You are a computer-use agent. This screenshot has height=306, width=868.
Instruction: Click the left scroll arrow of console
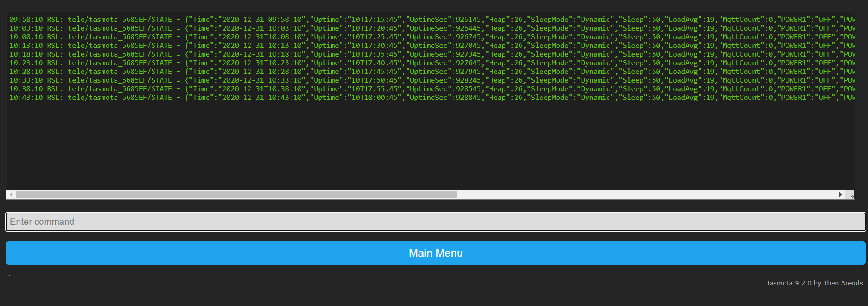[11, 195]
